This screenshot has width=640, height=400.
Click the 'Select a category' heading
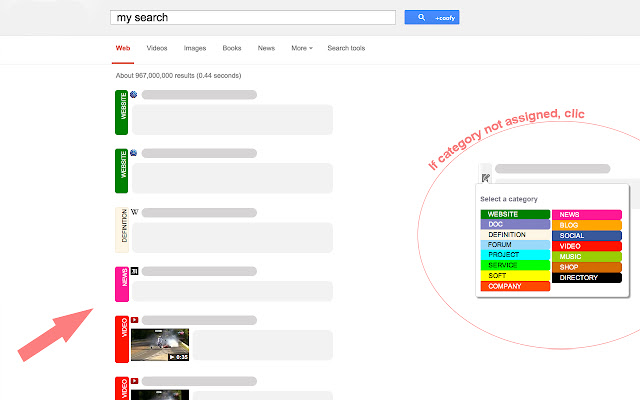tap(509, 199)
